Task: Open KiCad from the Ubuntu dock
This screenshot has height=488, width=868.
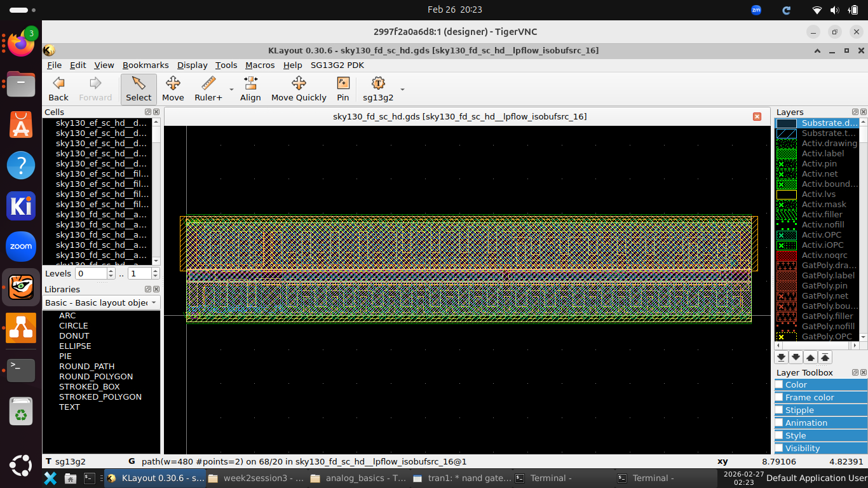Action: pyautogui.click(x=21, y=207)
